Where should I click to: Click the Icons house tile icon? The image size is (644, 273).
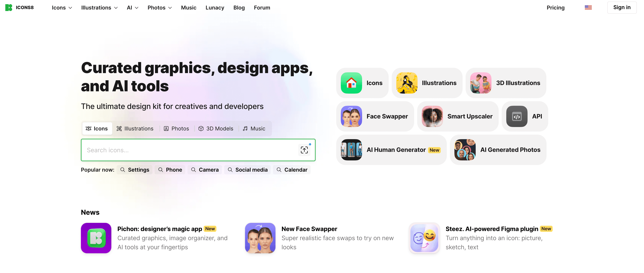[351, 83]
